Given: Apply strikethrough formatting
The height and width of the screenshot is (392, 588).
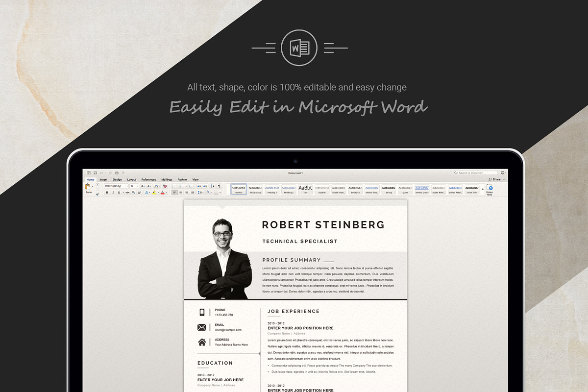Looking at the screenshot, I should click(x=127, y=192).
